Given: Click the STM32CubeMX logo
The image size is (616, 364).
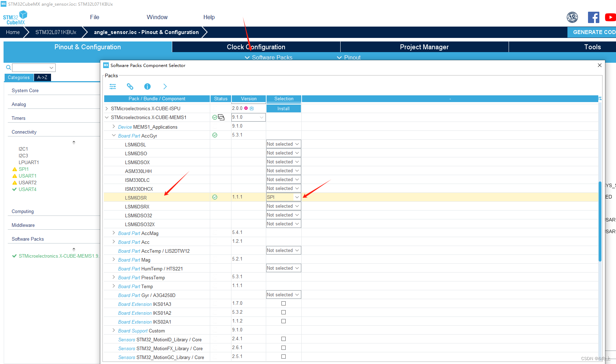Looking at the screenshot, I should coord(15,17).
